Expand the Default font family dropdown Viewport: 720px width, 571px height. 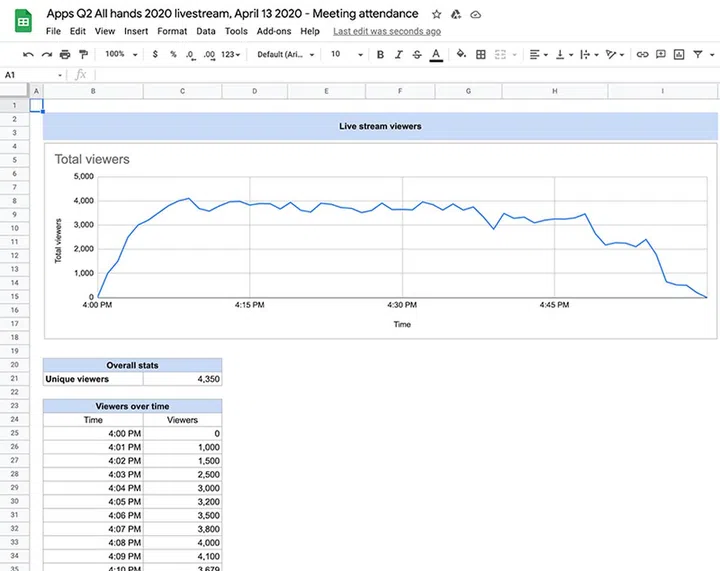pos(286,54)
